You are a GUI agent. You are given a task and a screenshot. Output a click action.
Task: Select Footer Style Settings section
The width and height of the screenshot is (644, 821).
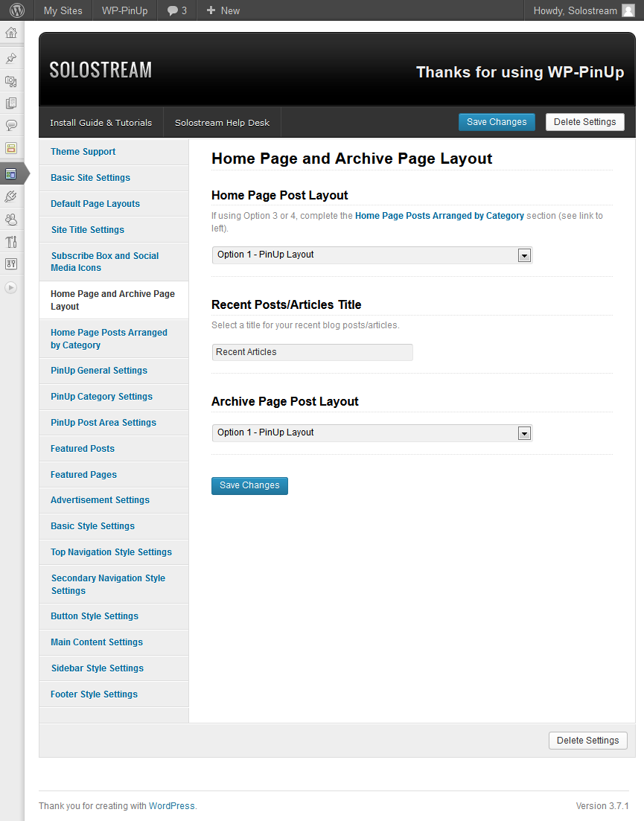coord(114,694)
